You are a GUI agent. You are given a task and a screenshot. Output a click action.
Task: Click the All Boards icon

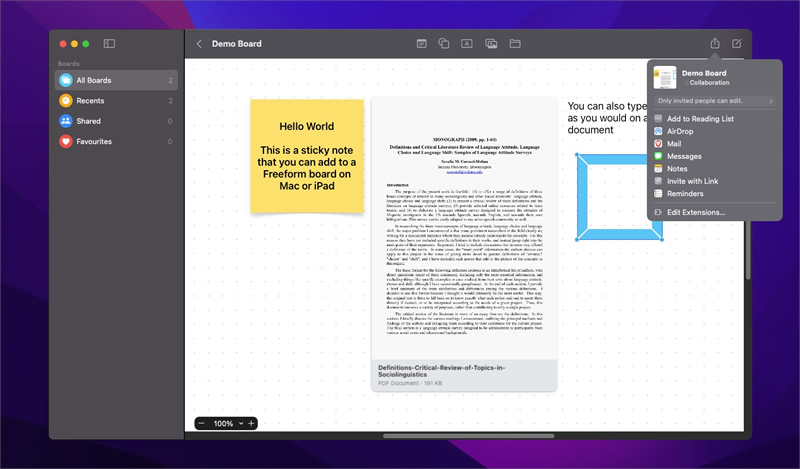pos(66,80)
